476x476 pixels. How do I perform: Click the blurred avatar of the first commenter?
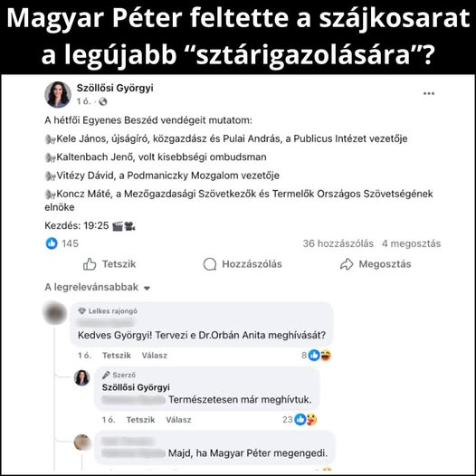click(55, 313)
